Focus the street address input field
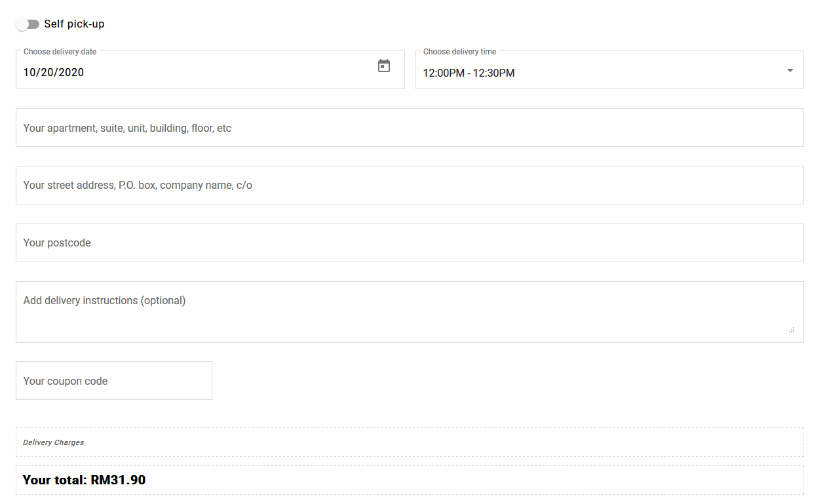825x504 pixels. click(410, 185)
